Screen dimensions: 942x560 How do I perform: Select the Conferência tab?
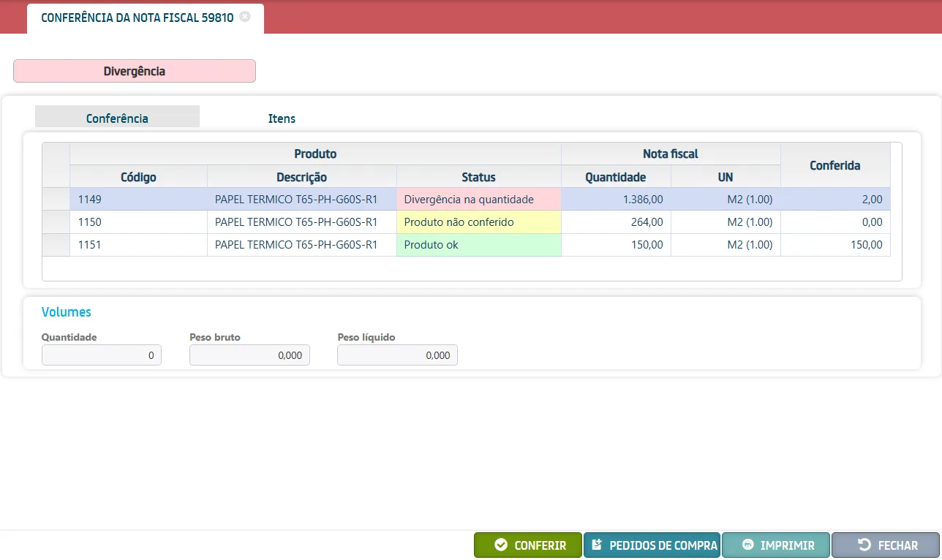[117, 117]
